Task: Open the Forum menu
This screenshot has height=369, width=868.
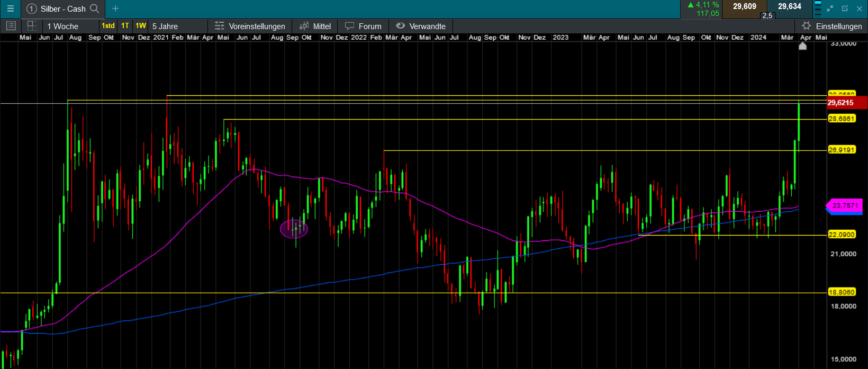Action: click(x=364, y=26)
